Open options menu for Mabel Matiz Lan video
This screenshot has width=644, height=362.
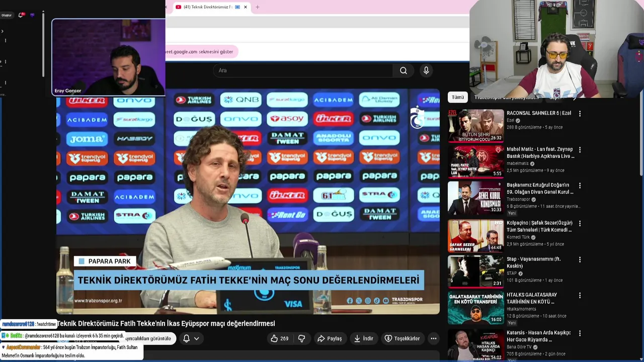pyautogui.click(x=580, y=150)
